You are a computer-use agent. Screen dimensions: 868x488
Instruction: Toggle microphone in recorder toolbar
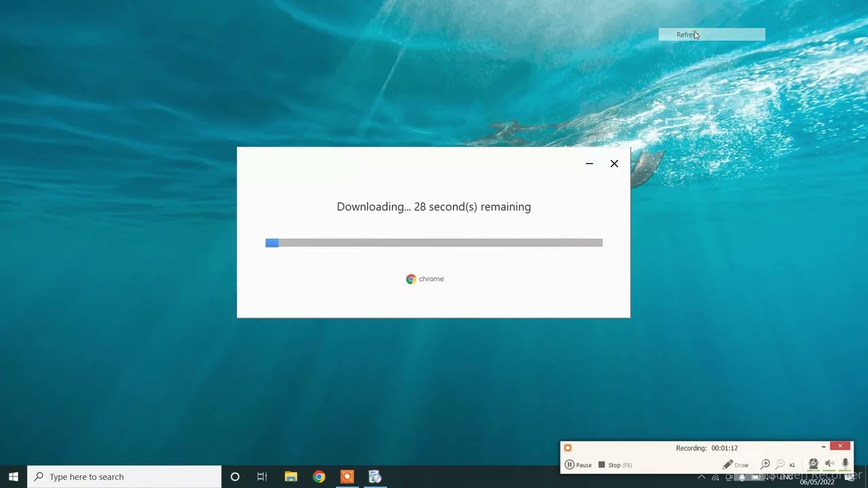845,464
